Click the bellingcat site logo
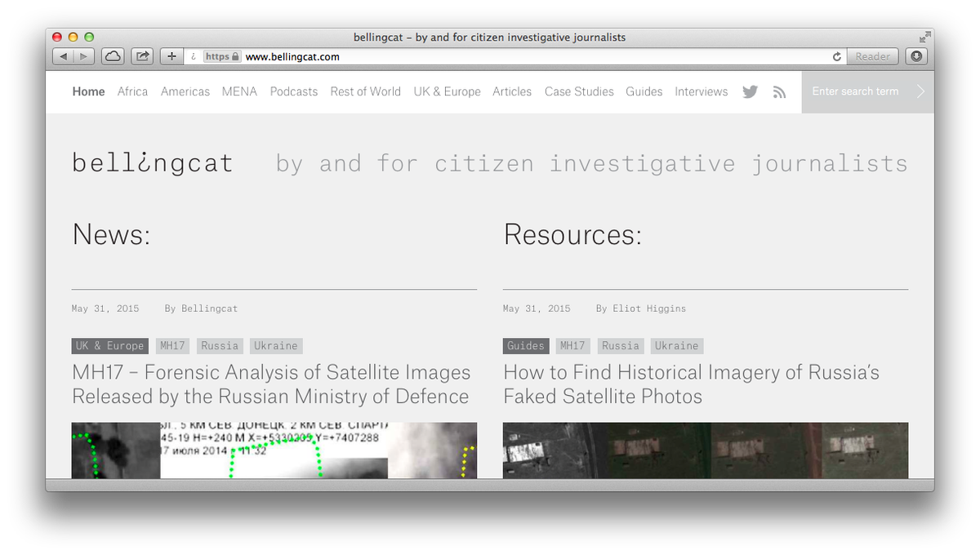The image size is (980, 555). tap(153, 163)
